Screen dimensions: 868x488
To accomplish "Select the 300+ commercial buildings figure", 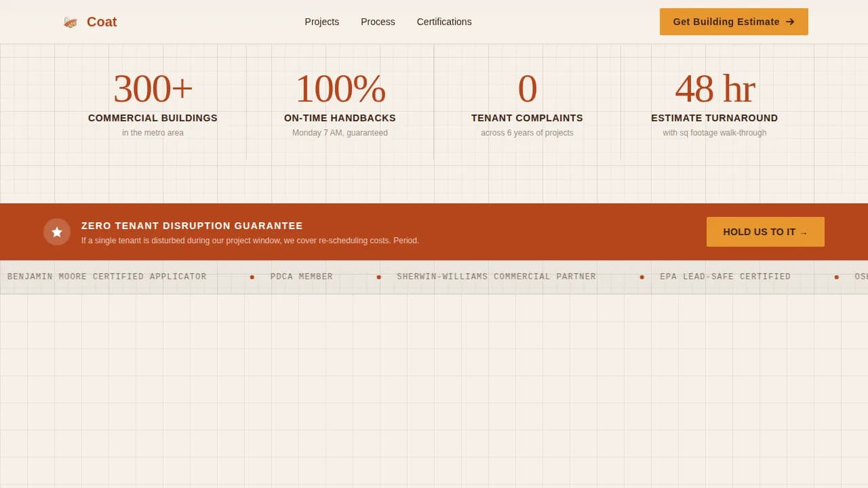I will coord(153,89).
